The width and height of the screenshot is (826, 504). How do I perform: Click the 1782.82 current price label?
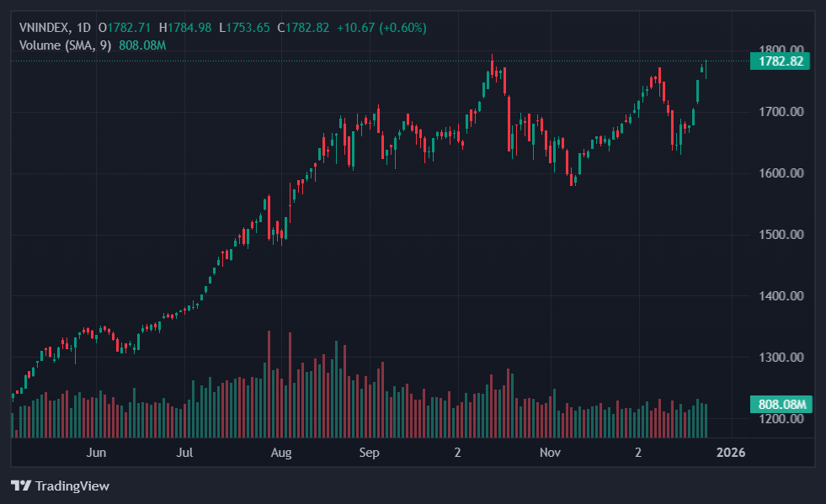[x=781, y=61]
